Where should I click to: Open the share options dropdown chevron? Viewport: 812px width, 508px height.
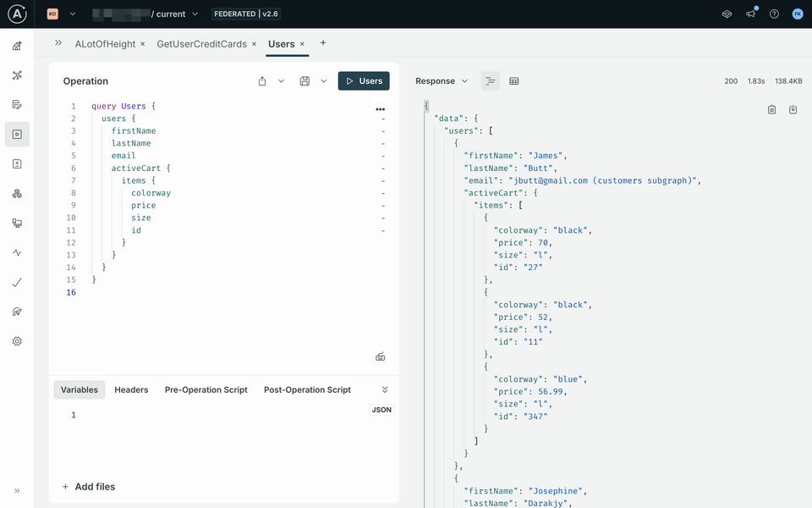(x=281, y=81)
